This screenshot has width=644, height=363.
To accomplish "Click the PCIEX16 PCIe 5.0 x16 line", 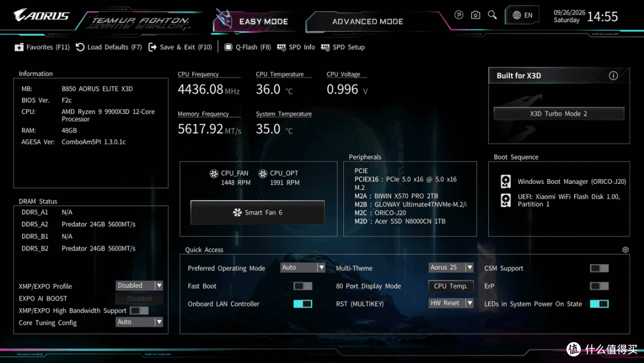I will click(x=405, y=179).
